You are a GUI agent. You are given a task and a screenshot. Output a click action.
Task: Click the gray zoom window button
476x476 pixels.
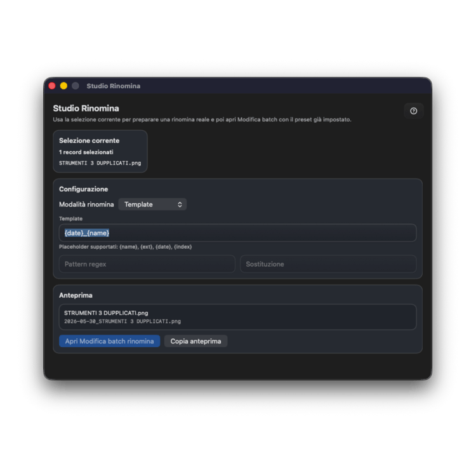tap(76, 86)
